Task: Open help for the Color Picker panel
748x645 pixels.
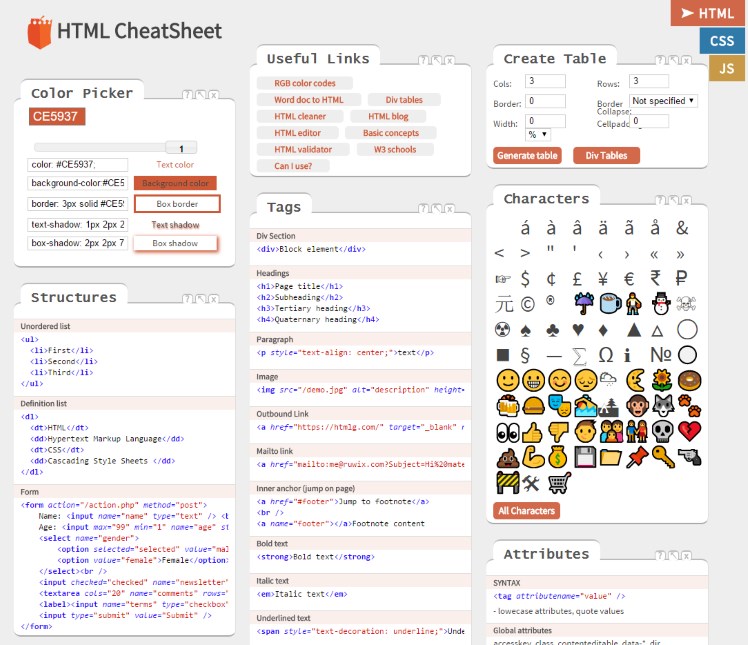Action: tap(187, 94)
